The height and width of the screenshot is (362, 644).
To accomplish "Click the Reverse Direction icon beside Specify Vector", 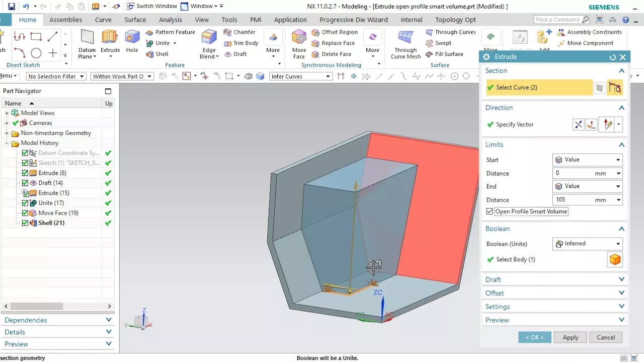I will [579, 125].
